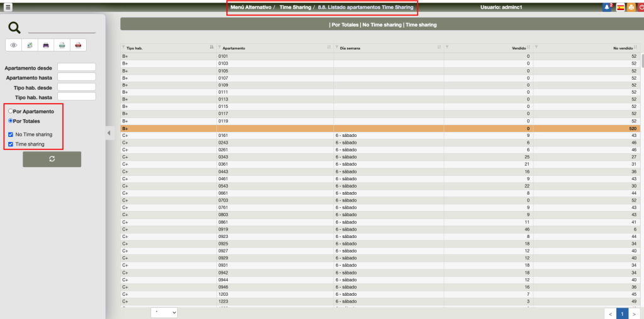This screenshot has width=644, height=319.
Task: Change language via the Spanish flag icon
Action: 620,8
